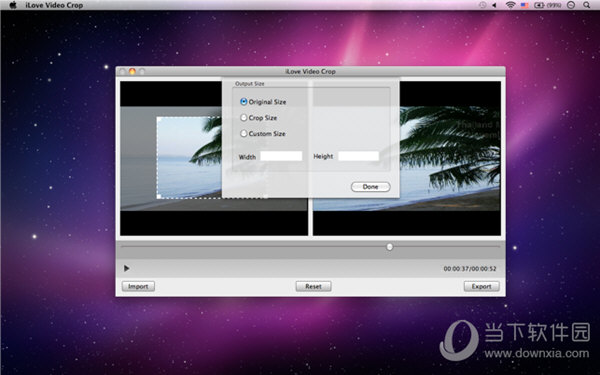Click the Wi-Fi status icon
The image size is (600, 375).
(x=510, y=5)
